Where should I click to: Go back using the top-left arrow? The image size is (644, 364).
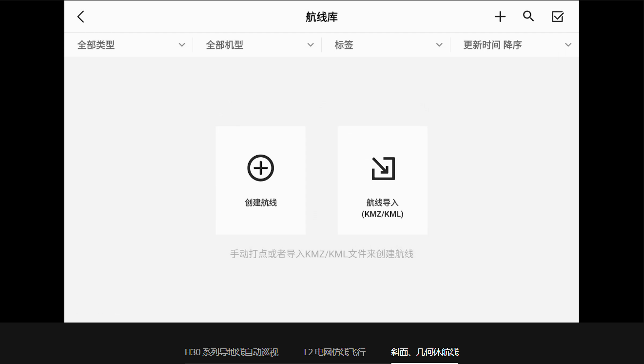(81, 17)
